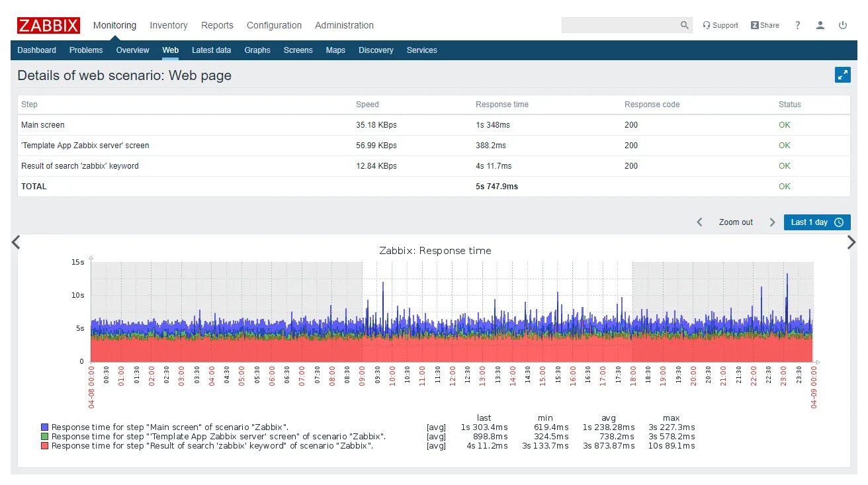868x485 pixels.
Task: Click the 1s 348ms response time
Action: coord(493,125)
